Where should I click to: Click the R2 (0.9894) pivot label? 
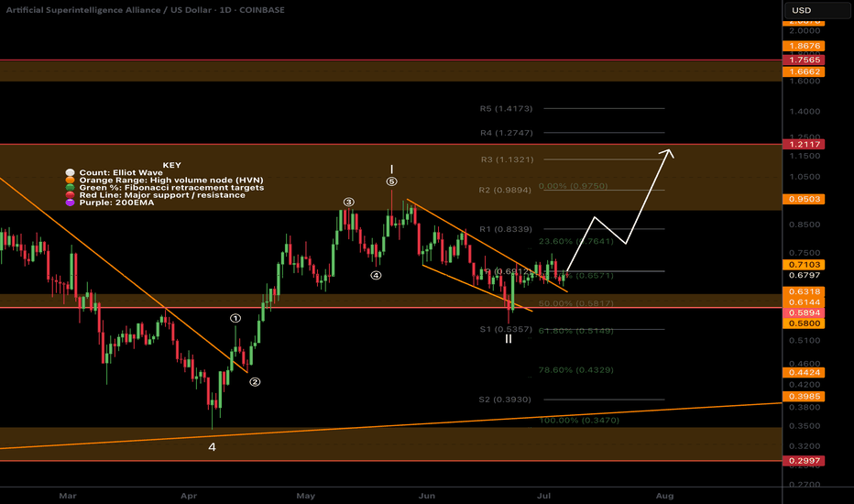click(505, 191)
